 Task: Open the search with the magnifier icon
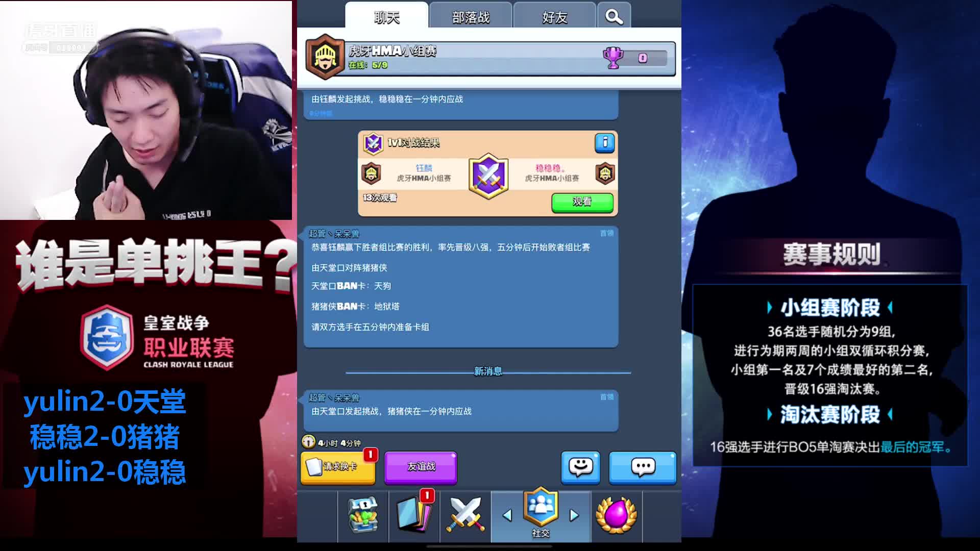coord(614,16)
